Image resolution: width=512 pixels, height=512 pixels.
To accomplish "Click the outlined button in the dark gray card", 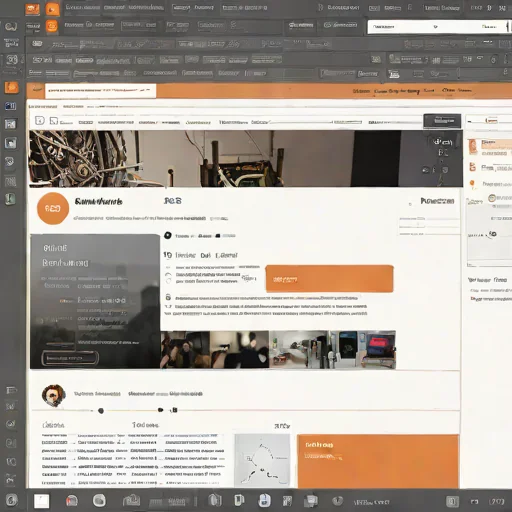I will coord(70,358).
